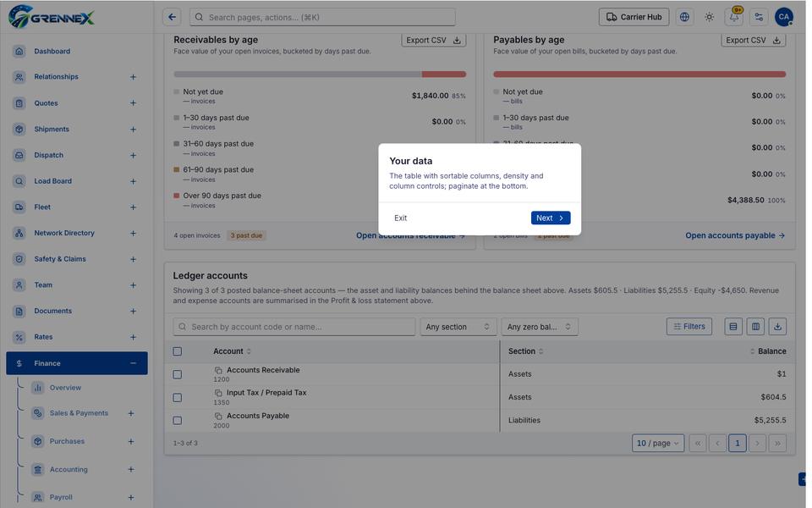
Task: Click the GrenneX logo
Action: coord(51,17)
